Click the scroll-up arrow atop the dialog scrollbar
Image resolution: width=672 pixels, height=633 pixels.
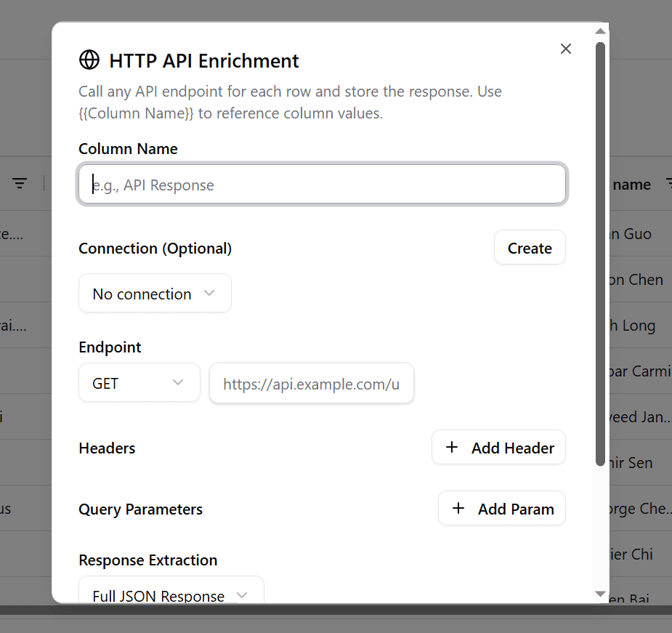(600, 30)
